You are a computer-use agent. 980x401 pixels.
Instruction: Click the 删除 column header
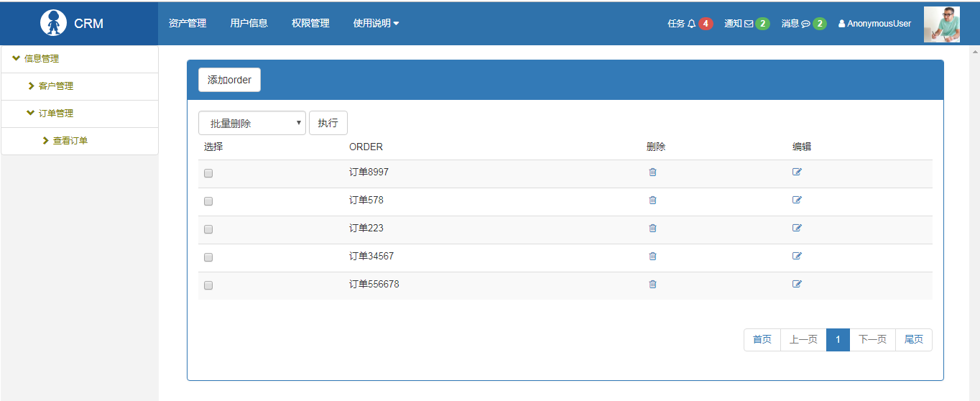(x=656, y=147)
